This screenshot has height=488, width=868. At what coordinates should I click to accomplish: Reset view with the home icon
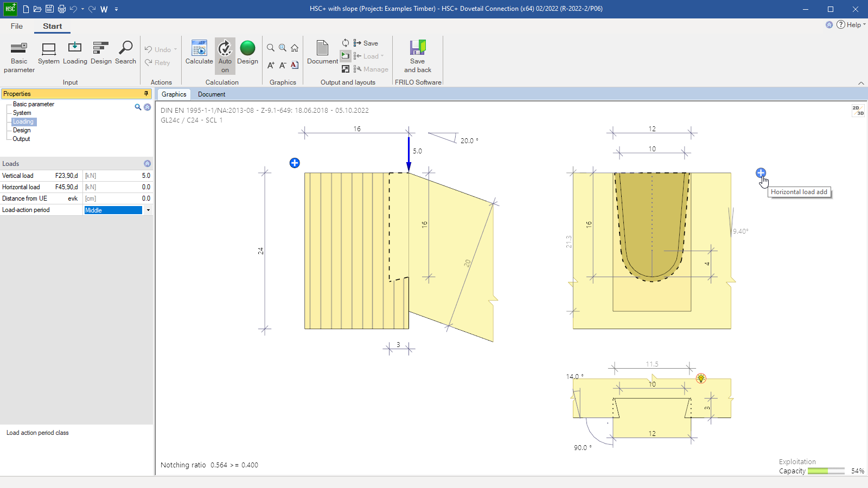295,48
